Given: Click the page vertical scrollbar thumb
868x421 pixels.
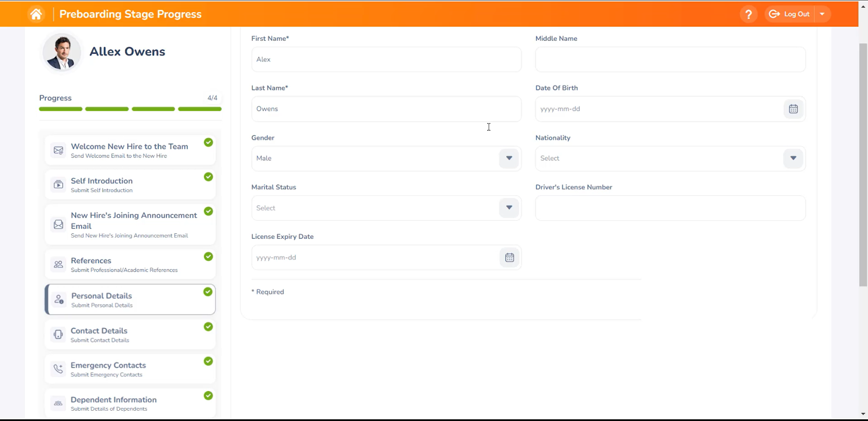Looking at the screenshot, I should pos(863,164).
